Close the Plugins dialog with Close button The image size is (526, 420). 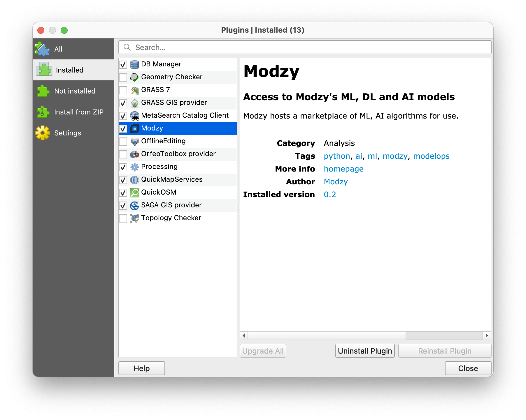pos(468,368)
